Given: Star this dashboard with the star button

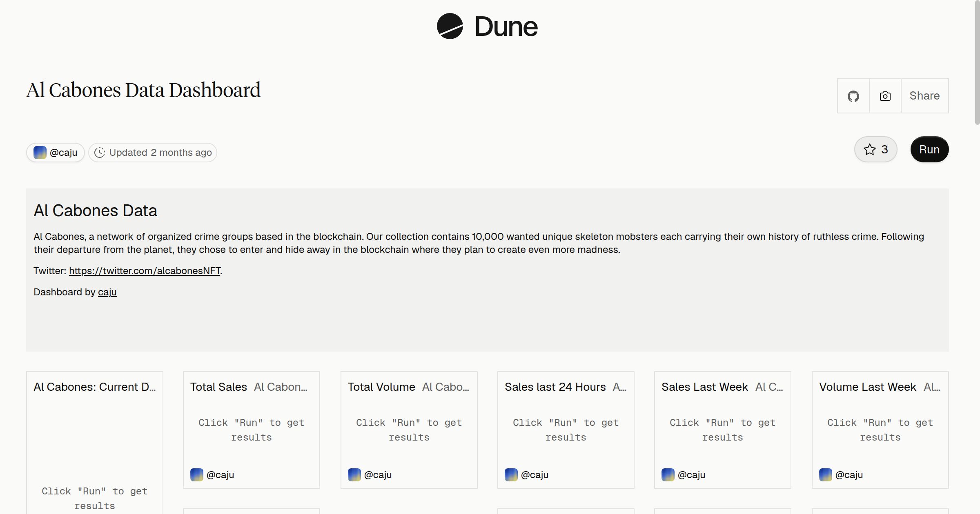Looking at the screenshot, I should tap(876, 149).
